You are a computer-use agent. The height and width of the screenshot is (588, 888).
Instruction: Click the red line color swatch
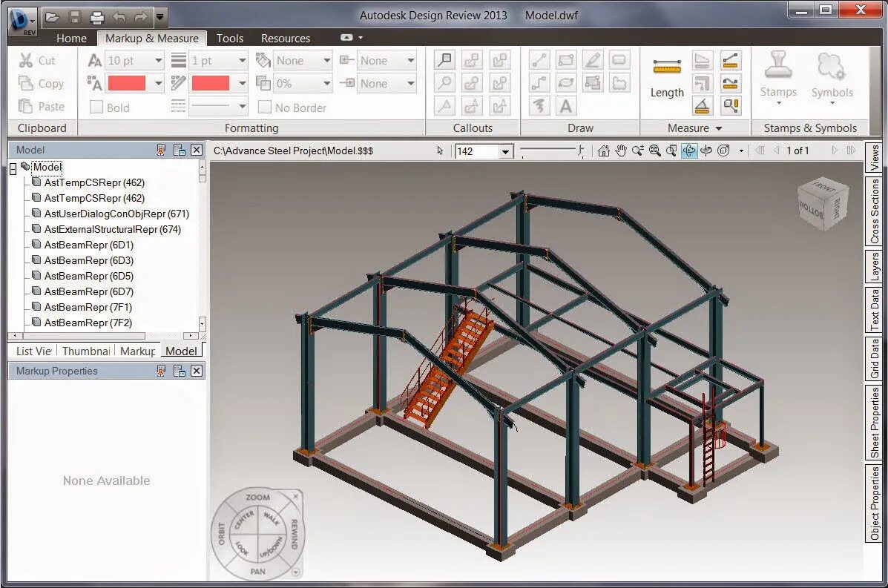click(210, 83)
